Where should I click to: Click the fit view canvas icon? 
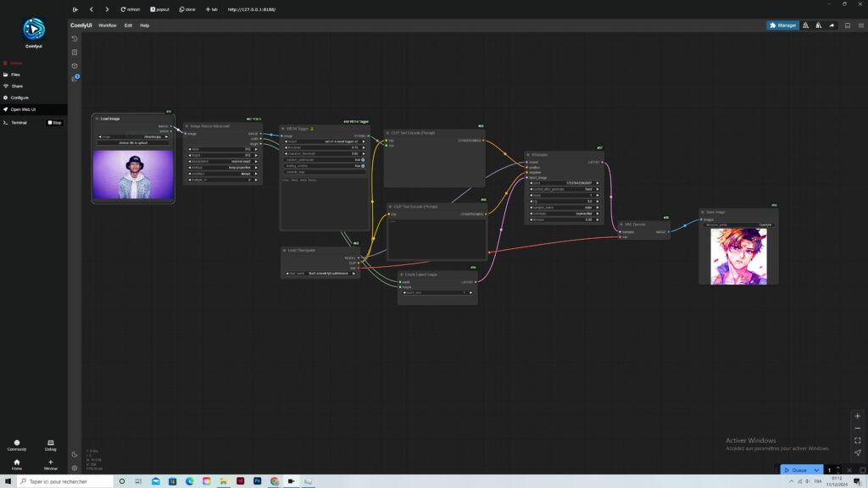tap(858, 441)
